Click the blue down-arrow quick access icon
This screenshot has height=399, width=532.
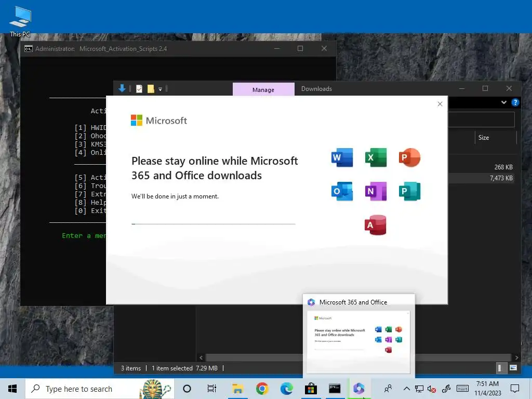pos(122,89)
